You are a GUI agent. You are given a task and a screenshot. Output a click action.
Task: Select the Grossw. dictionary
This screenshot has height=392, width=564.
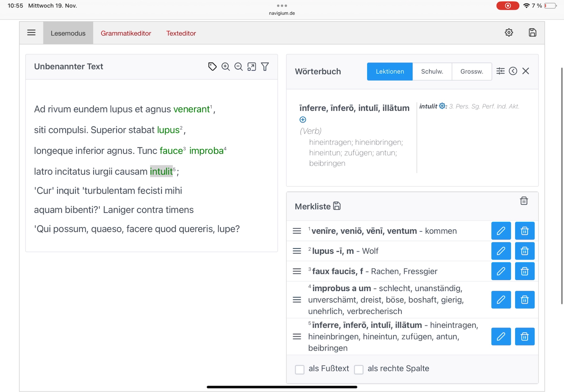pos(472,71)
